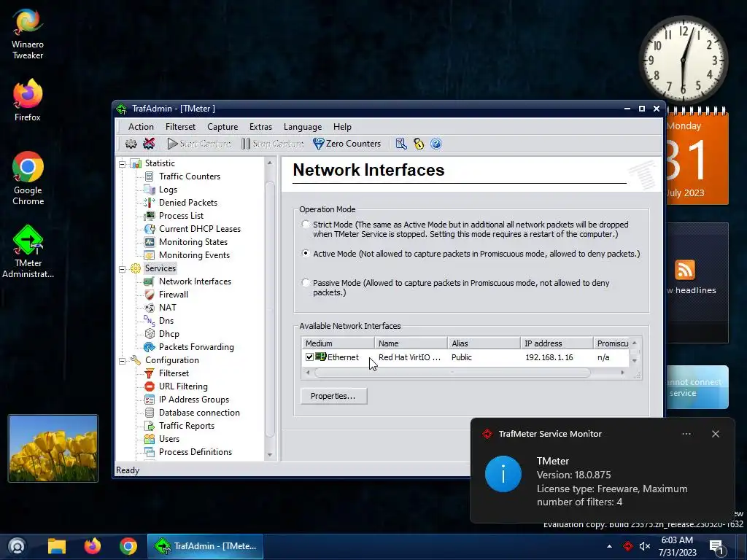Click the interfaces list horizontal scrollbar thumb
Image resolution: width=747 pixels, height=560 pixels.
pyautogui.click(x=452, y=373)
